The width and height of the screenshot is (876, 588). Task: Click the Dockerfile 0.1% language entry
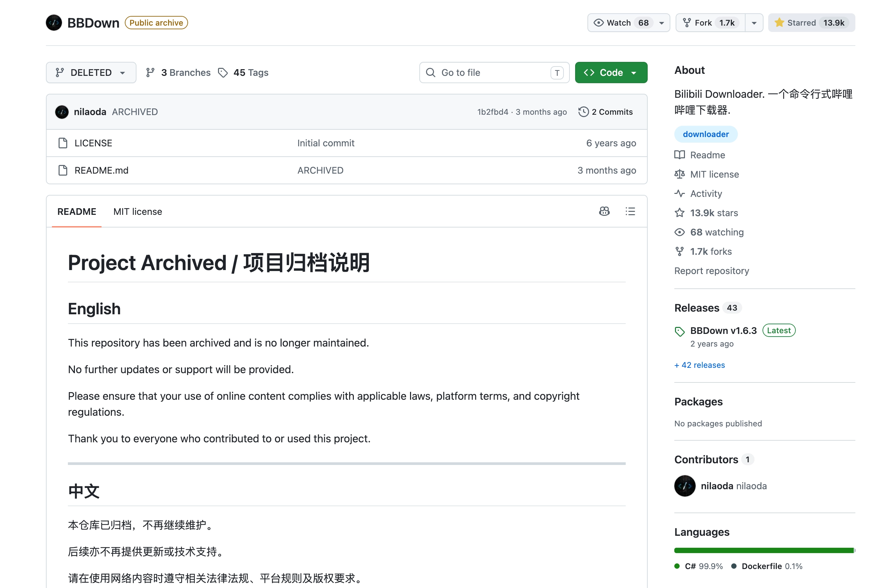[767, 566]
